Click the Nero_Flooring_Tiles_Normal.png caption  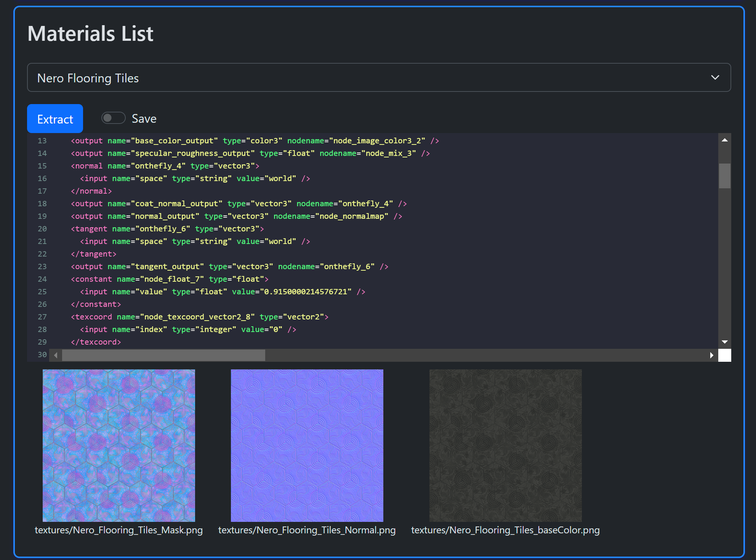coord(307,530)
